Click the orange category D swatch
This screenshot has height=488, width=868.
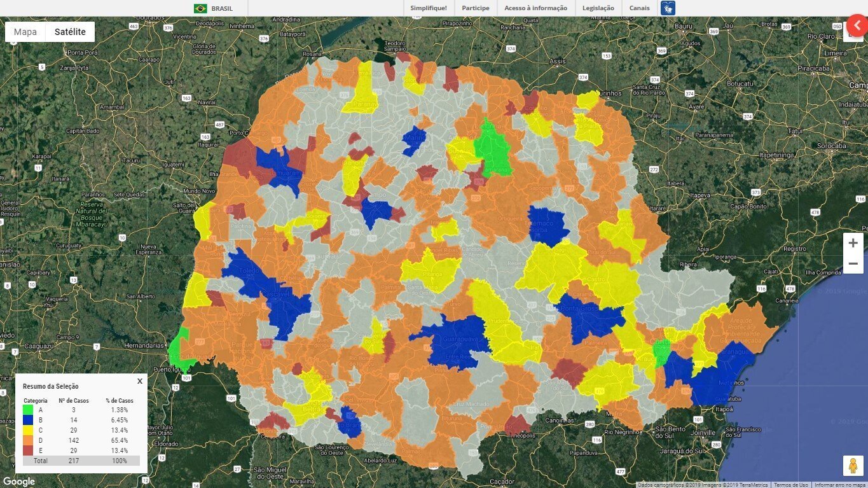(28, 440)
